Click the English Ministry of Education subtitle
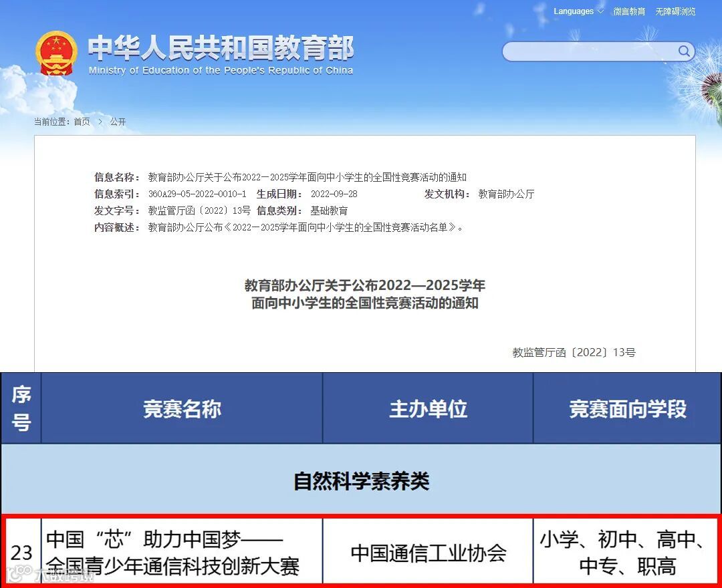This screenshot has width=722, height=588. (221, 70)
